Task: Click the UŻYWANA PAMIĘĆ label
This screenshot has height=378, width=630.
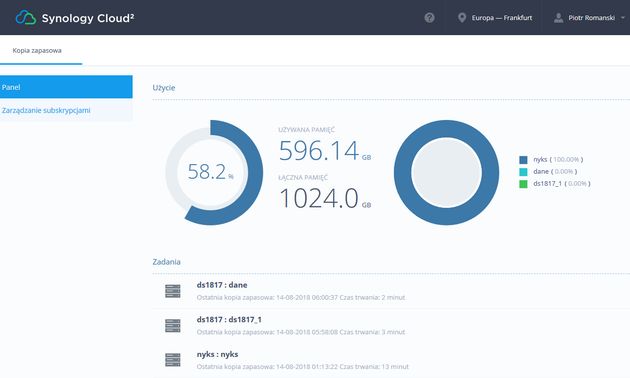Action: [x=306, y=130]
